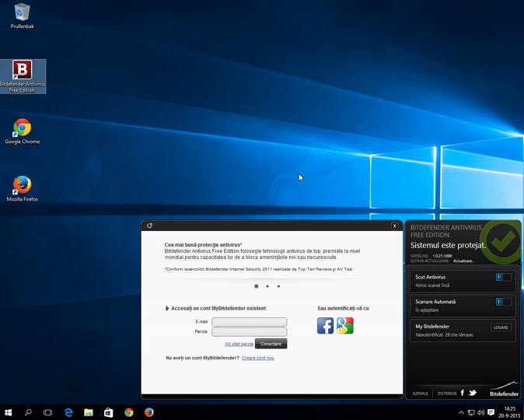Select the Bitdefender Antivirus Free Edition desktop shortcut

pyautogui.click(x=23, y=76)
